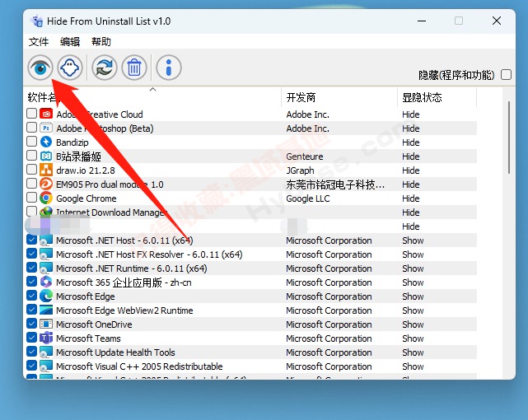Click the Google Chrome icon
The height and width of the screenshot is (420, 528).
46,198
